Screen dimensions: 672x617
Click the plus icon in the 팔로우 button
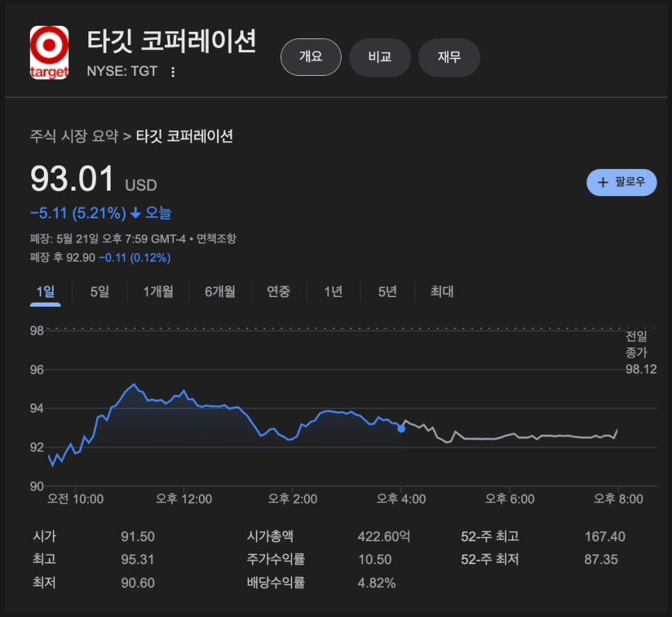point(603,182)
